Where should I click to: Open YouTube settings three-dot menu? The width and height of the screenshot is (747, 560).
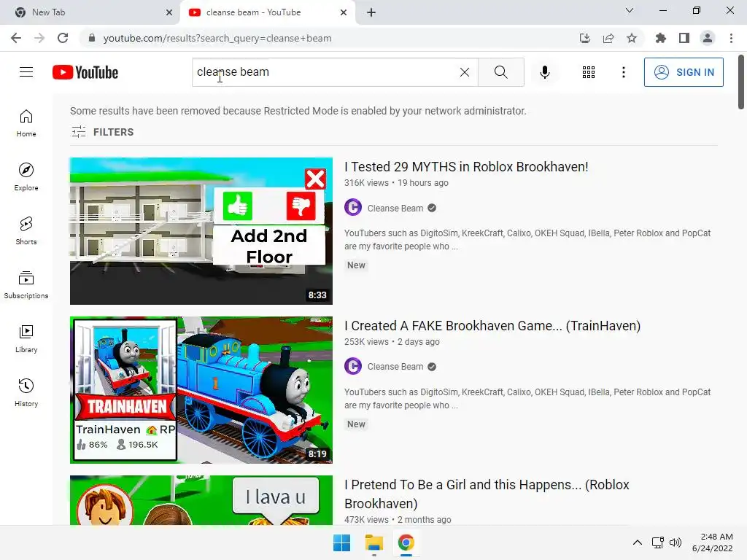tap(623, 72)
